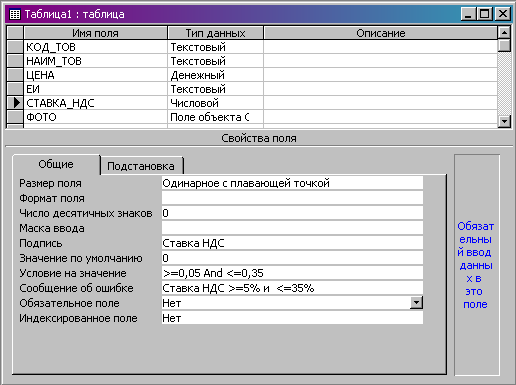
Task: Click the Подпись field with Ставка НДС
Action: click(x=292, y=243)
